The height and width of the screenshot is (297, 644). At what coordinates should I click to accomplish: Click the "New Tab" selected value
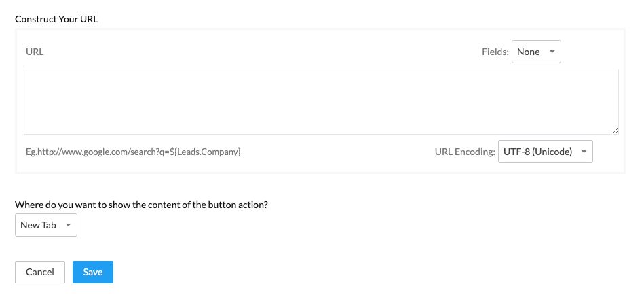coord(39,225)
